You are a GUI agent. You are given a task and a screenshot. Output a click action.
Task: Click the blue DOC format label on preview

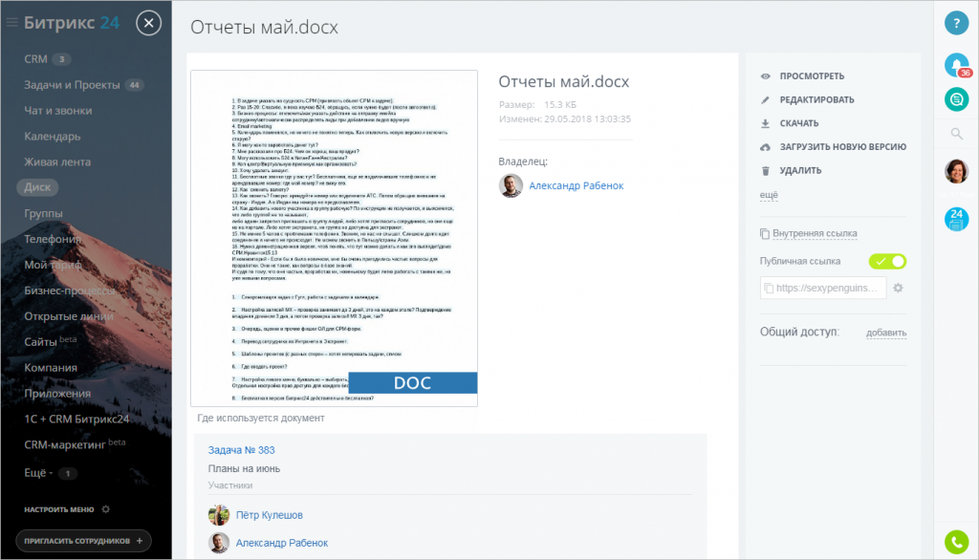pyautogui.click(x=413, y=382)
